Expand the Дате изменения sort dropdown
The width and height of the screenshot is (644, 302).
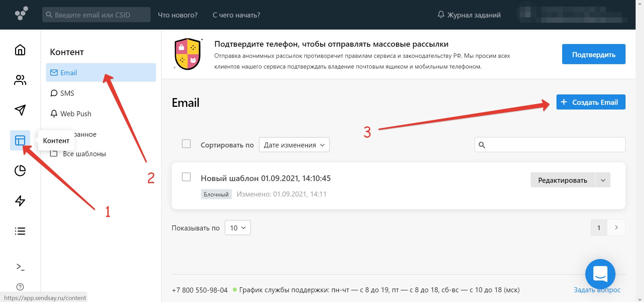tap(294, 145)
